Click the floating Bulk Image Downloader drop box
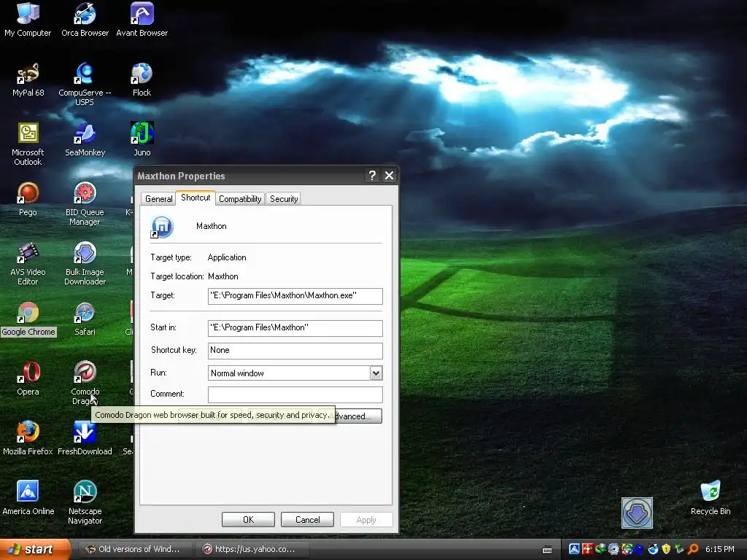Image resolution: width=747 pixels, height=560 pixels. [x=637, y=513]
